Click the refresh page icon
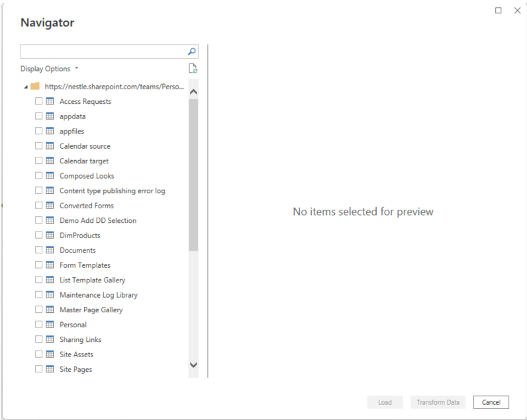Screen dimensions: 527x420 click(193, 69)
